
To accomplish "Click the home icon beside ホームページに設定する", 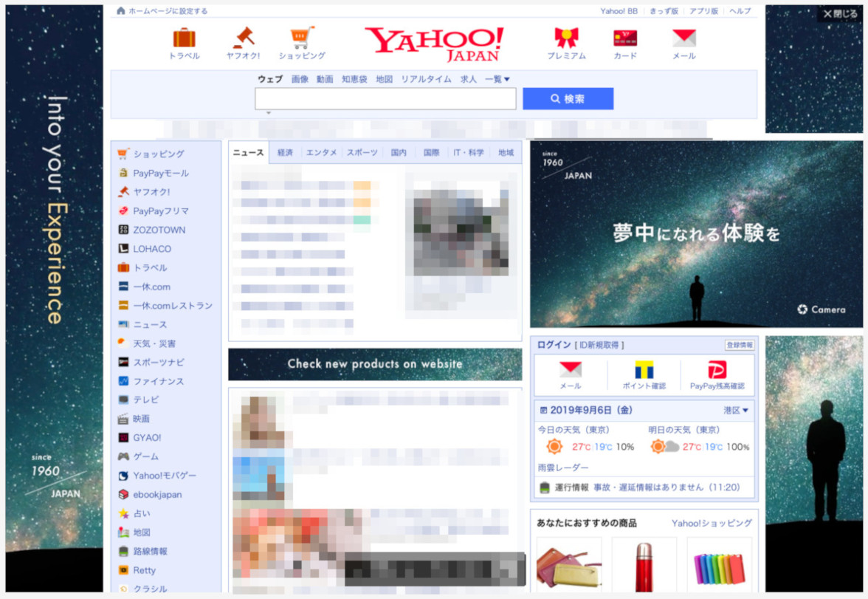I will [121, 10].
